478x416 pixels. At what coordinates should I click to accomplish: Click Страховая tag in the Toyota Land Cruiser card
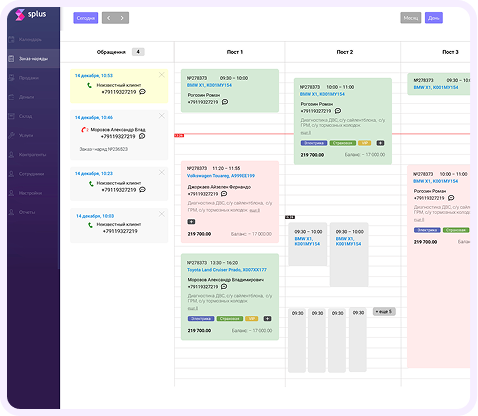click(x=230, y=319)
